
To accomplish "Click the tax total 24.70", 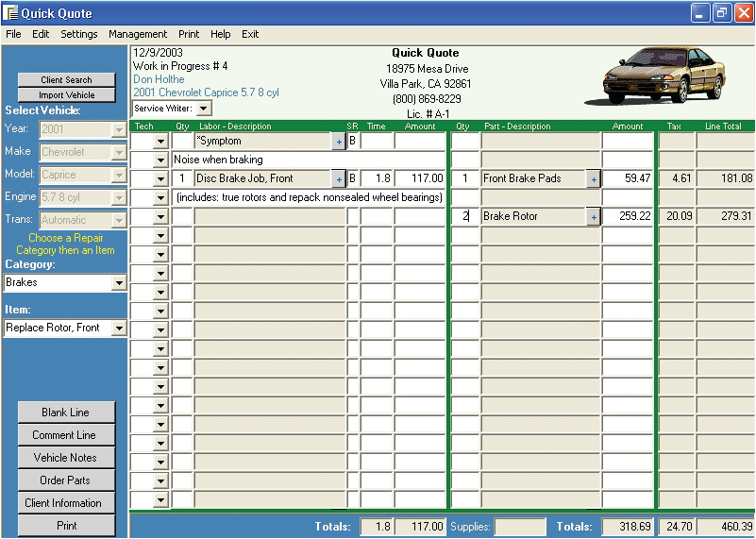I will (677, 527).
